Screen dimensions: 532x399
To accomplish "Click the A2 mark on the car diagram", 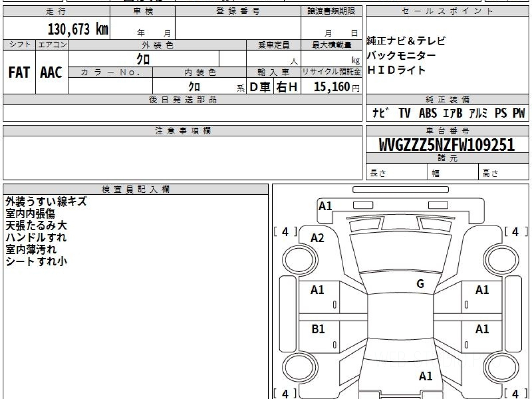I will pos(317,238).
